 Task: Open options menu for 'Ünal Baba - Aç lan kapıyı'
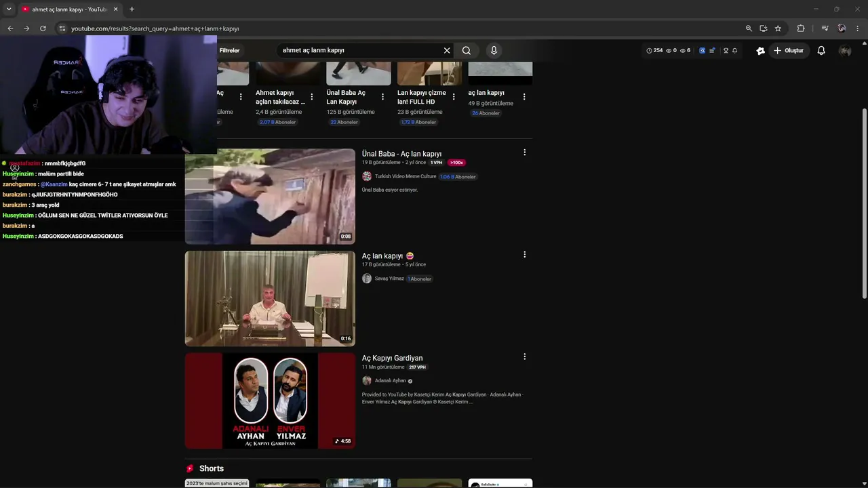coord(524,152)
